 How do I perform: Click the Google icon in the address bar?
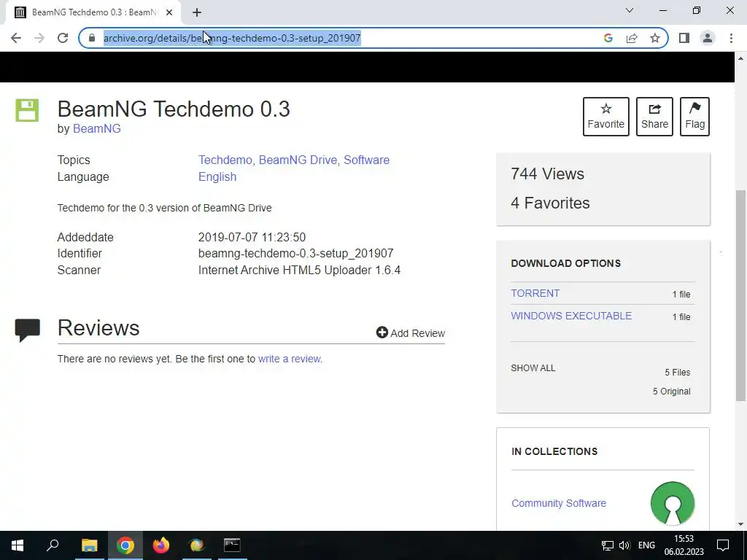(608, 38)
